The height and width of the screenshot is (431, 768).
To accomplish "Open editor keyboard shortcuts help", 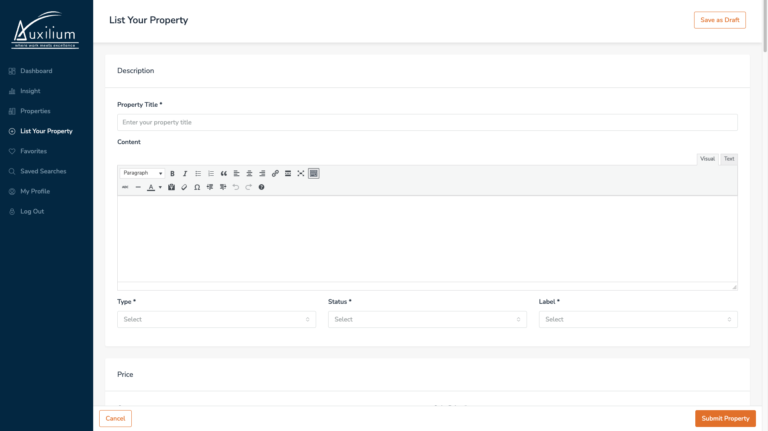I will pos(261,187).
